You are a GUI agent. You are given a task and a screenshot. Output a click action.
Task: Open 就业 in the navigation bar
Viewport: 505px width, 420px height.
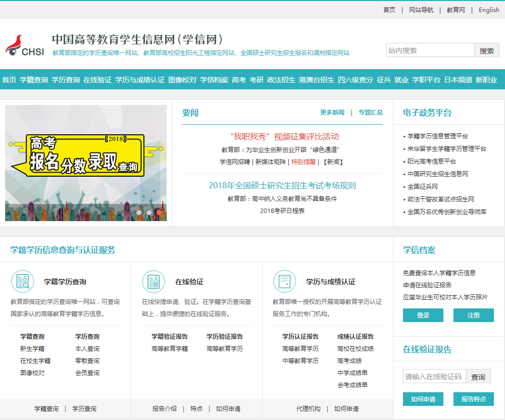pyautogui.click(x=401, y=80)
